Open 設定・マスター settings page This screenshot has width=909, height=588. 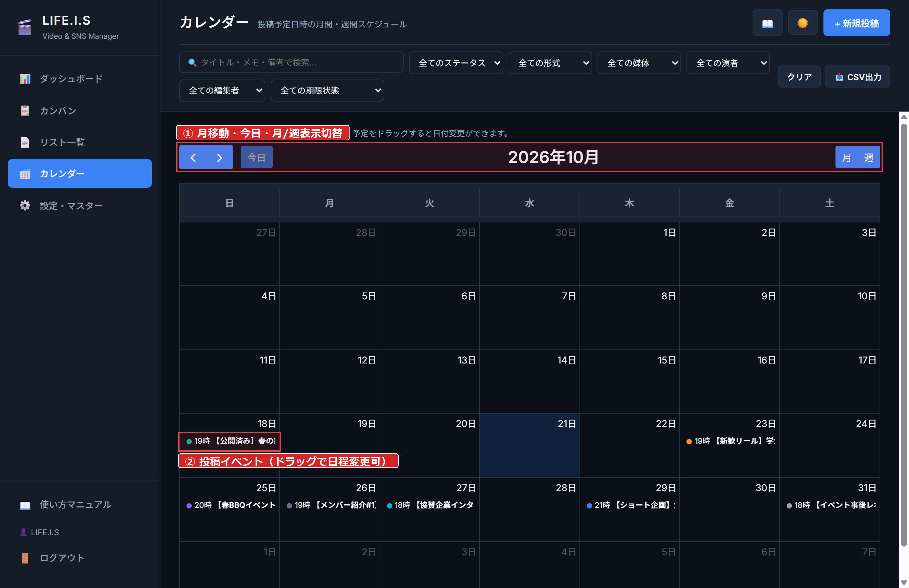point(80,206)
